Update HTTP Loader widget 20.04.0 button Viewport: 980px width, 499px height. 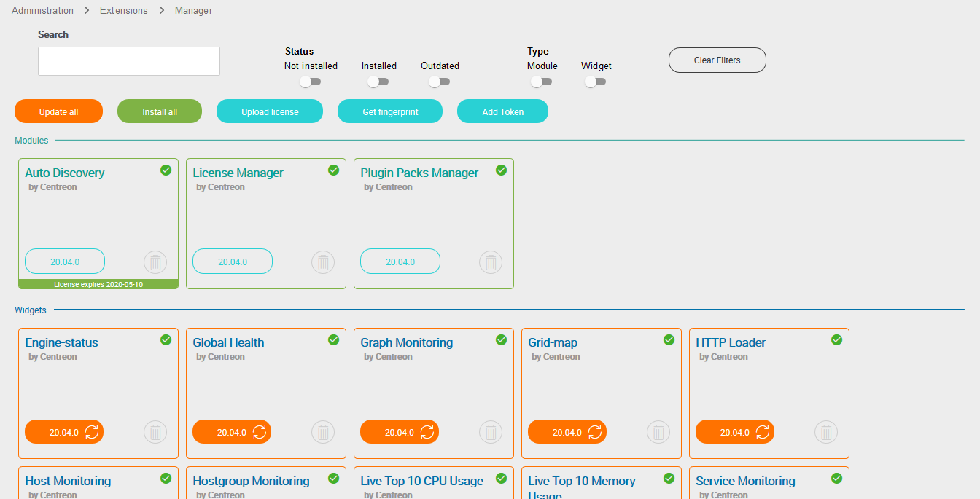tap(735, 432)
